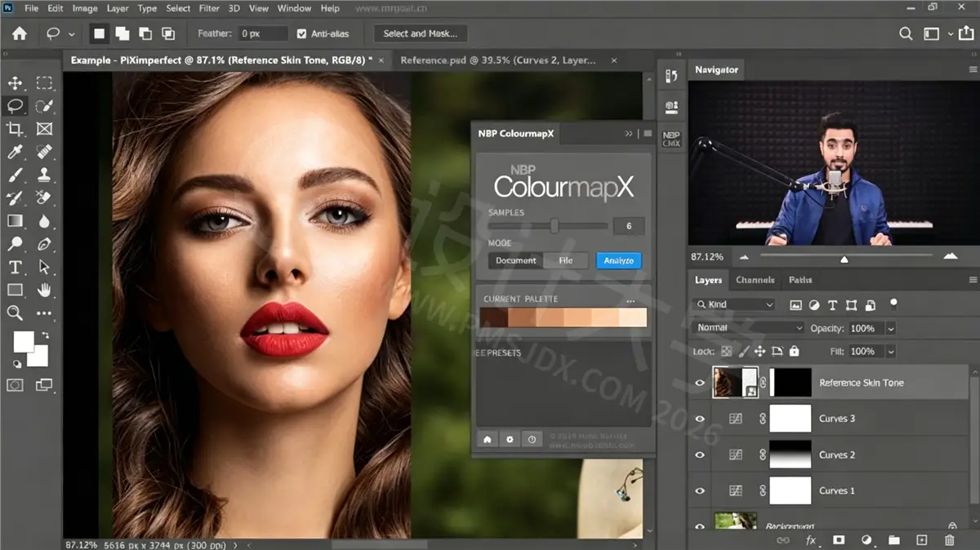The image size is (980, 550).
Task: Hide the Reference Skin Tone layer
Action: [x=699, y=383]
